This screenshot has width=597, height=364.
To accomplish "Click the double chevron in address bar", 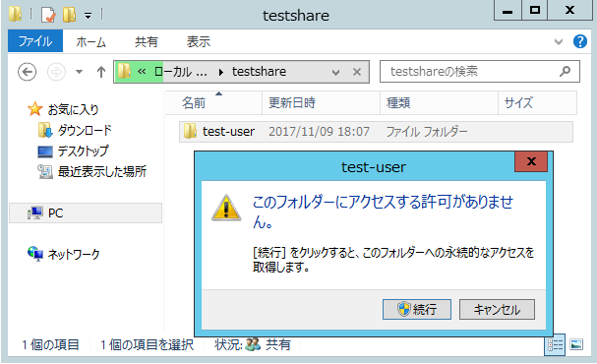I will click(x=142, y=71).
